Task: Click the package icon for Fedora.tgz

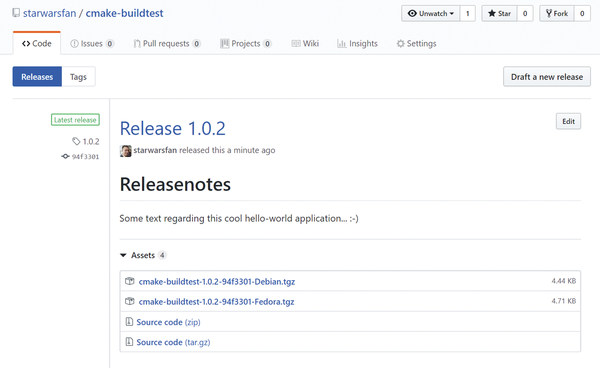Action: tap(130, 301)
